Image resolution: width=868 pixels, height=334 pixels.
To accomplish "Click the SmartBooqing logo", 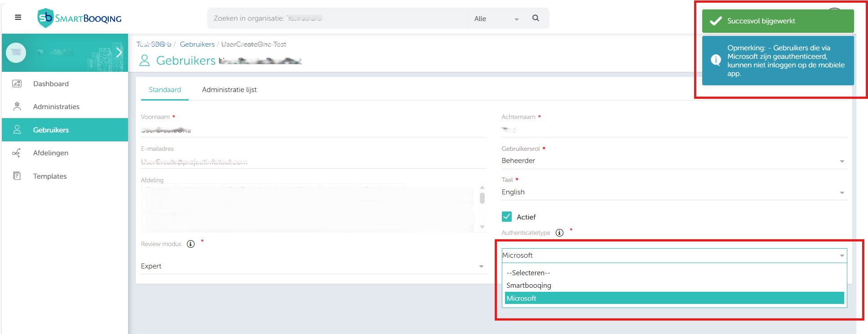I will 80,18.
